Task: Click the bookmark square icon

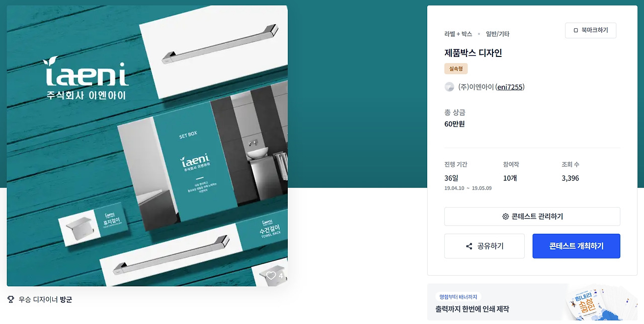Action: 576,30
